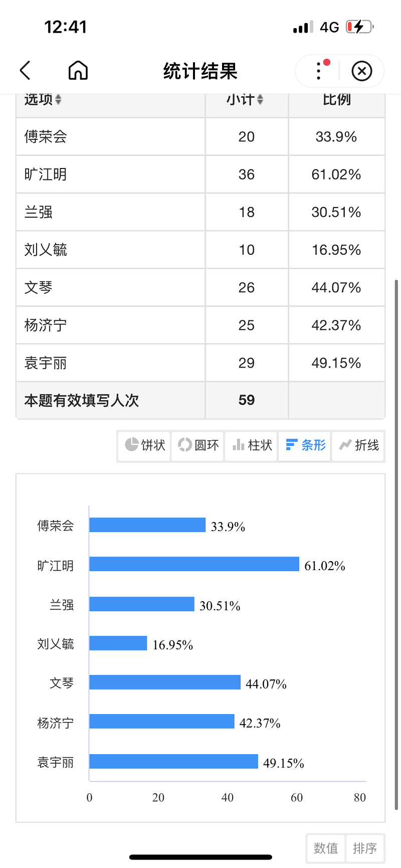The image size is (401, 868).
Task: Switch chart to 饼状 pie view
Action: [x=145, y=445]
